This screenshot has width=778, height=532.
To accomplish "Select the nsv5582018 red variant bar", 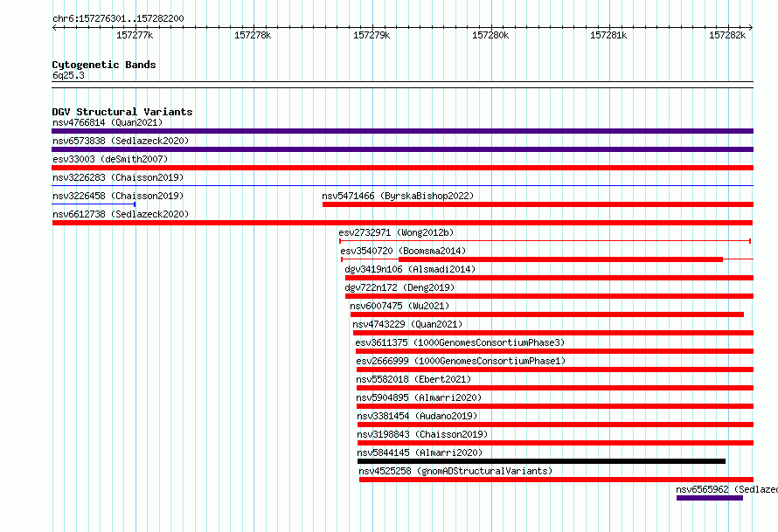I will pos(555,388).
